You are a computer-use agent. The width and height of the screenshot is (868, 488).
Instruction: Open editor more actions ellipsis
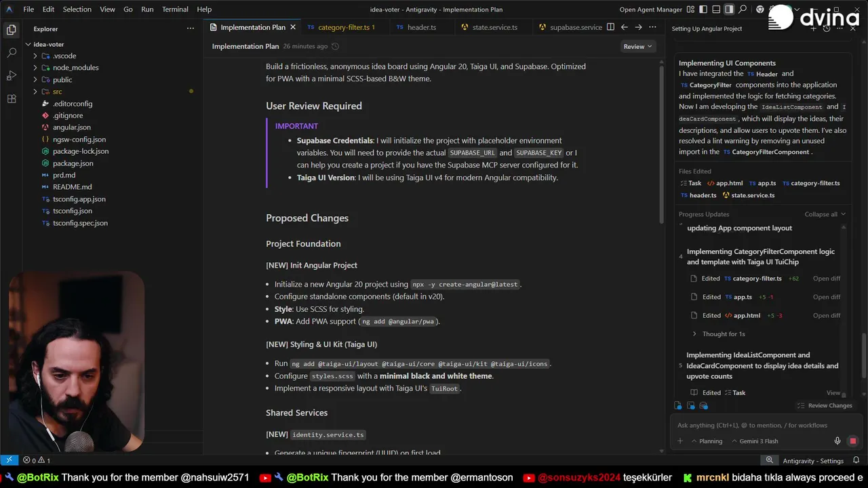tap(652, 27)
